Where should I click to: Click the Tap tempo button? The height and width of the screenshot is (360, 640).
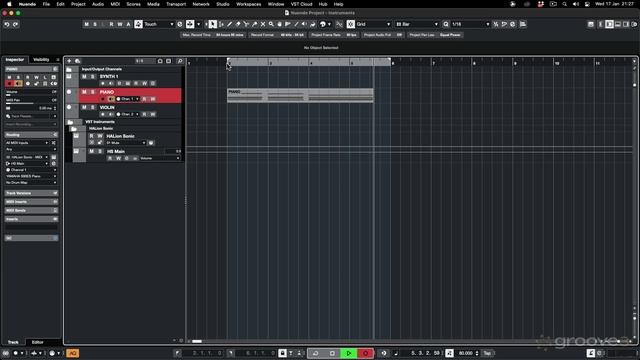click(487, 353)
